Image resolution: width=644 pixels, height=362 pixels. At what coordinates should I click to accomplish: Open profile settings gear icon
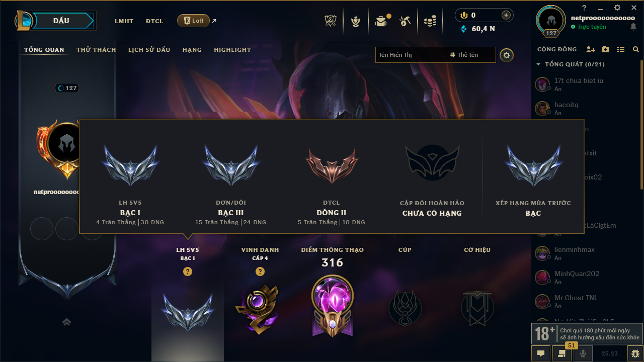(507, 55)
